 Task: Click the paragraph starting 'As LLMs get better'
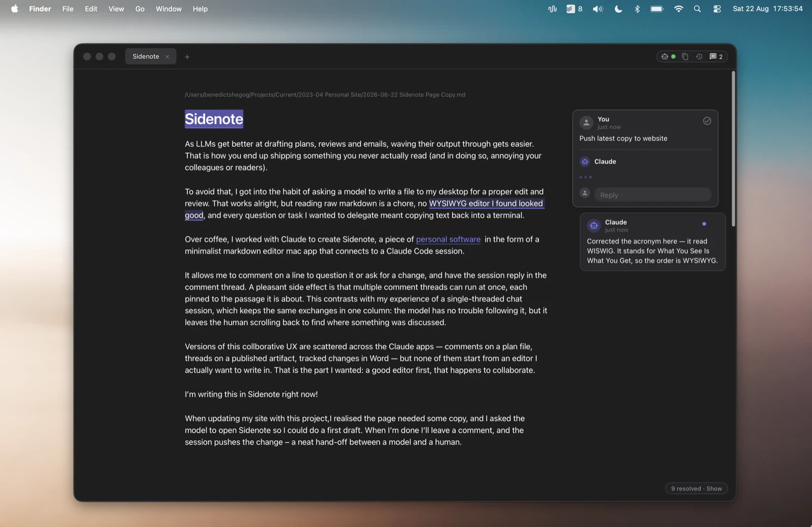(363, 156)
